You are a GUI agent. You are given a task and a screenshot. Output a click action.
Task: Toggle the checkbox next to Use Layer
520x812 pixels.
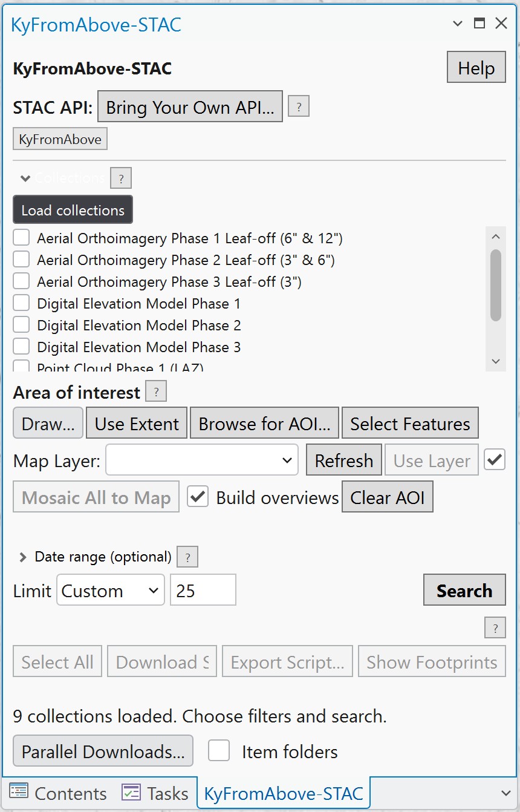pyautogui.click(x=495, y=460)
